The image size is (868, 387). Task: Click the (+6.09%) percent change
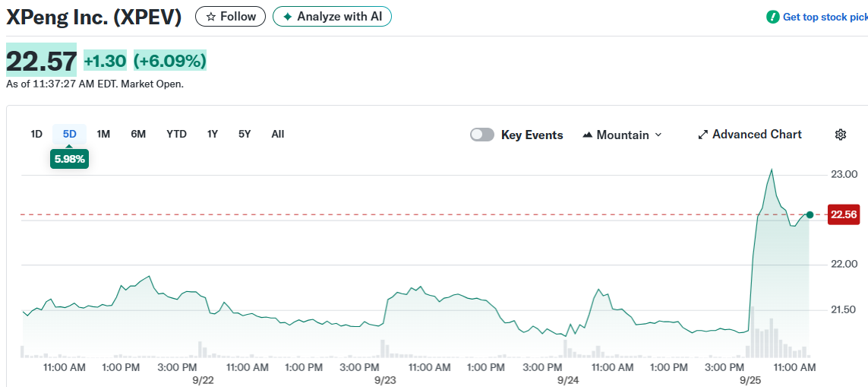[x=170, y=60]
